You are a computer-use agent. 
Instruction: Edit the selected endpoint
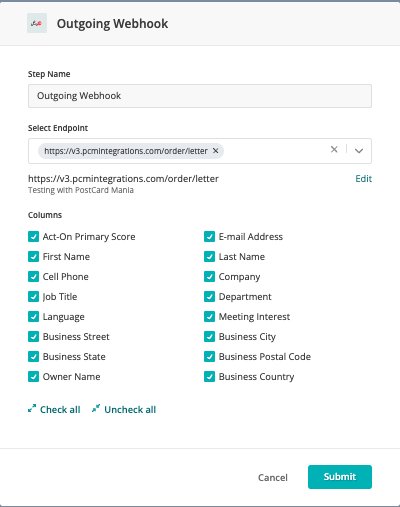[x=363, y=179]
